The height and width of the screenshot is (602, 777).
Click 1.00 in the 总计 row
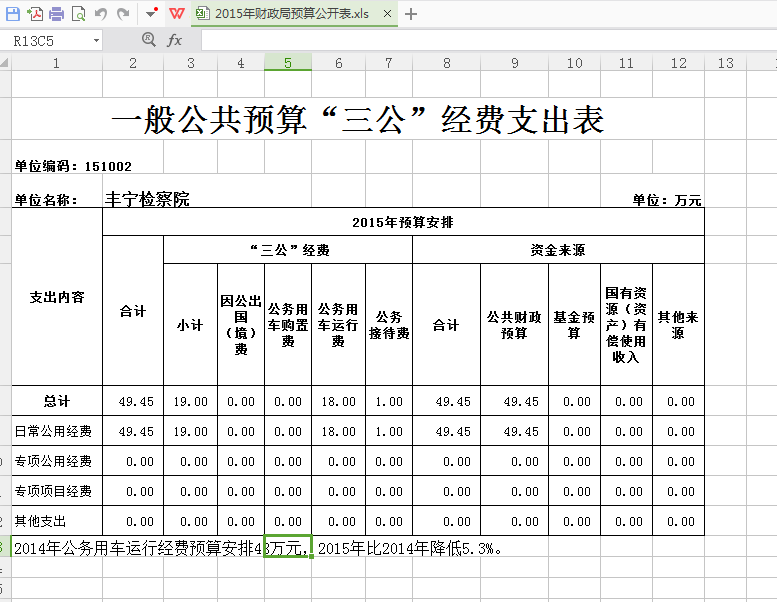pyautogui.click(x=389, y=401)
